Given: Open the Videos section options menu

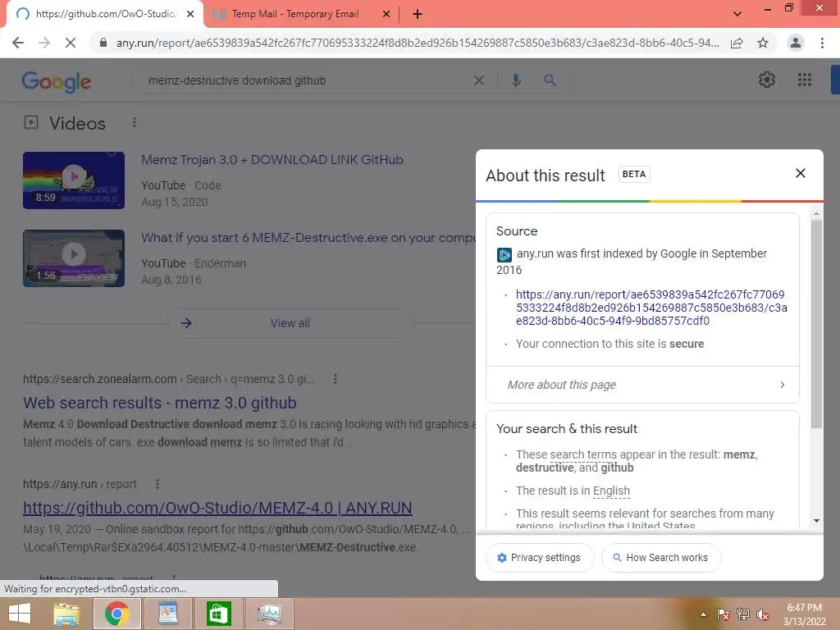Looking at the screenshot, I should pos(135,123).
